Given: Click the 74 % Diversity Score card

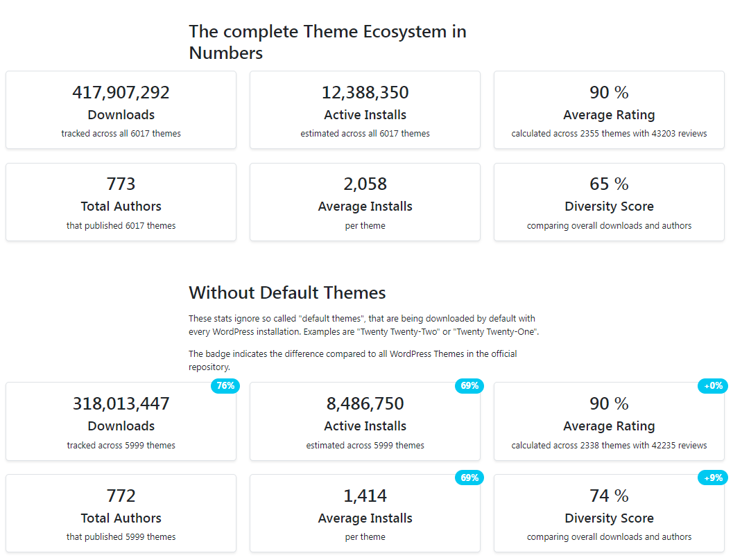Looking at the screenshot, I should [609, 513].
